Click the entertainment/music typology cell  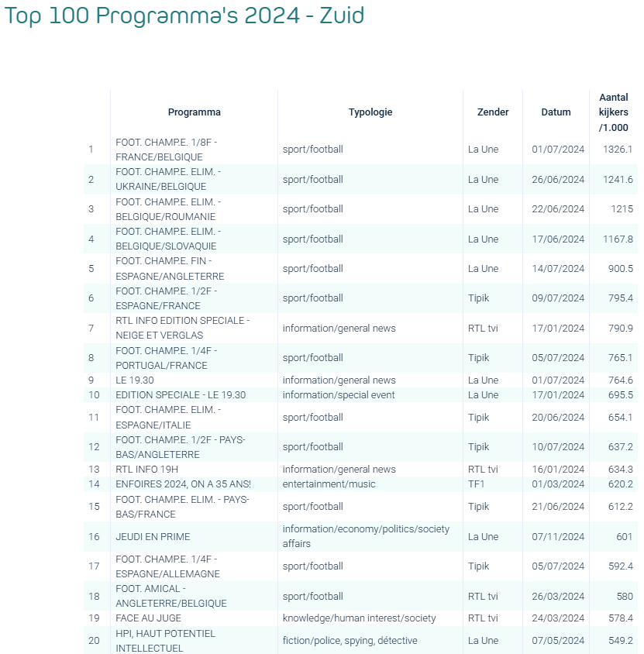point(329,484)
